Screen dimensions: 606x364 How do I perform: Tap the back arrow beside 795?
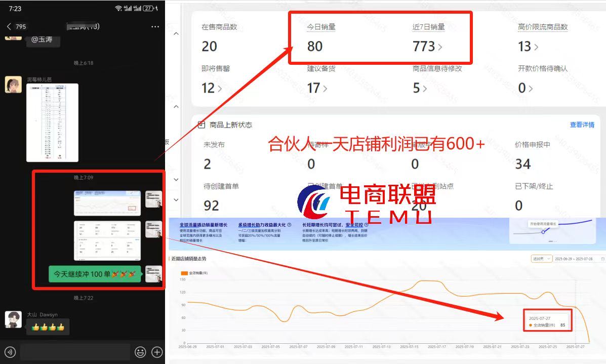(x=9, y=26)
